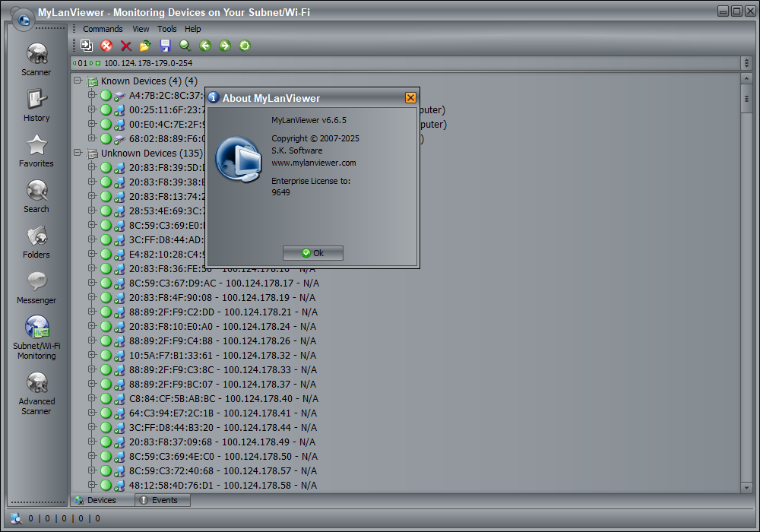Click green status circle for 8C:59:C3:67:D9:AC
Screen dimensions: 760x532
(x=106, y=283)
